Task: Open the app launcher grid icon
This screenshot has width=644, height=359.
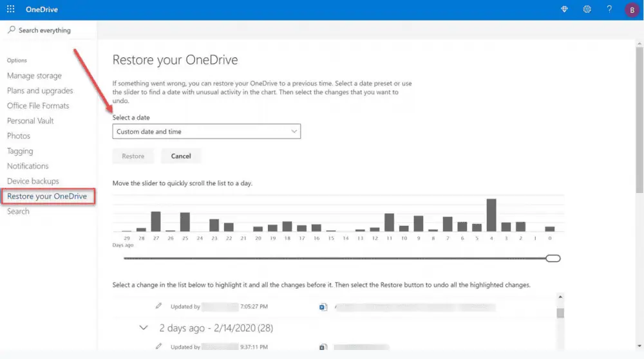Action: click(x=11, y=9)
